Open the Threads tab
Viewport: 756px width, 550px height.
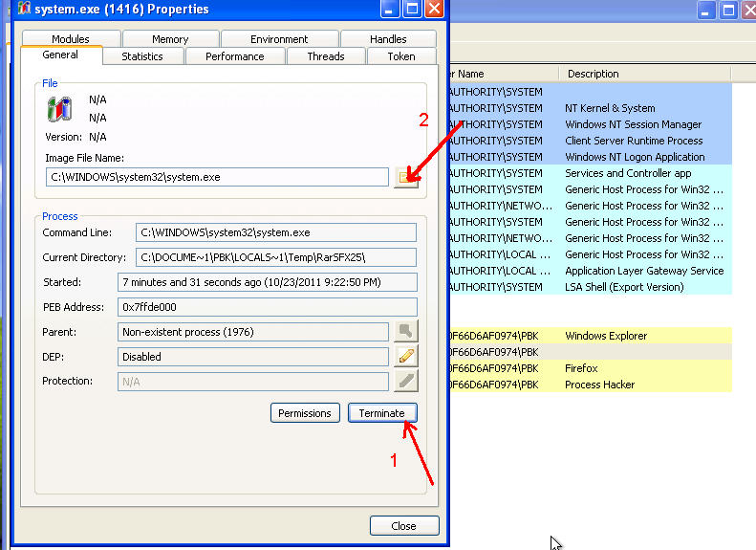pos(326,56)
